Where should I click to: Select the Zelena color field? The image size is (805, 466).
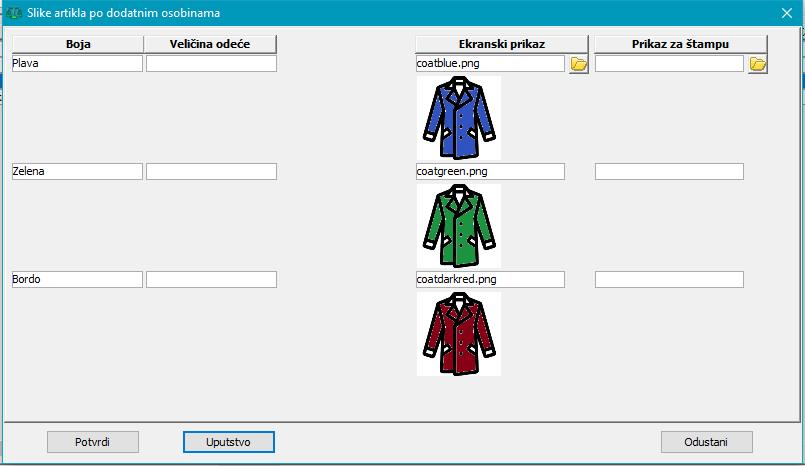77,171
